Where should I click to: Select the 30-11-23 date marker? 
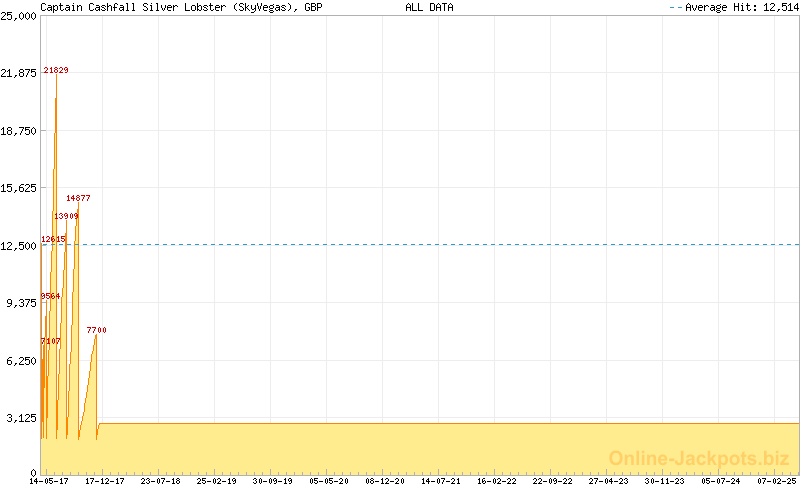(664, 481)
